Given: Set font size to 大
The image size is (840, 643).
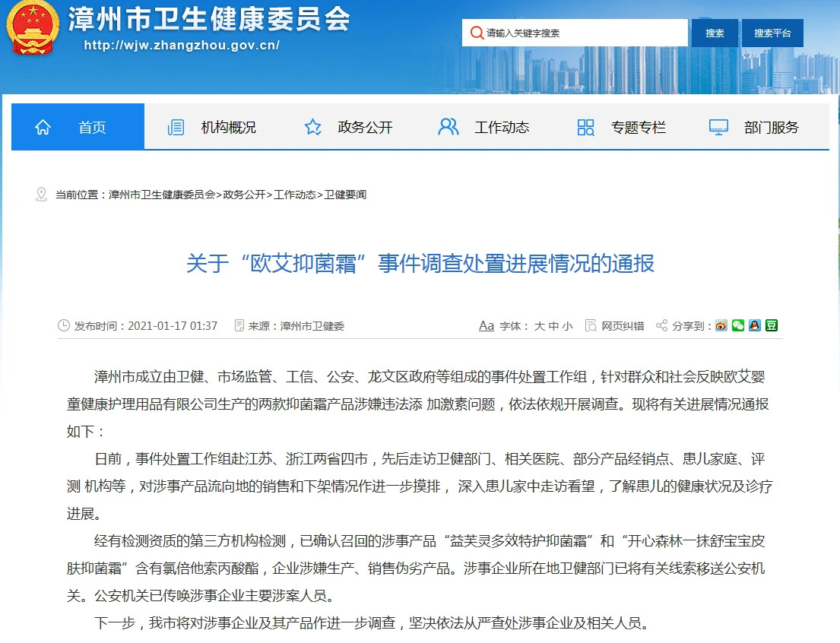Looking at the screenshot, I should tap(540, 326).
